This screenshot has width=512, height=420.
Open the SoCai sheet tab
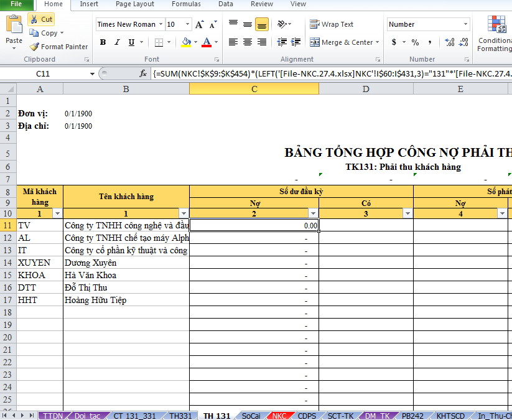[x=251, y=416]
